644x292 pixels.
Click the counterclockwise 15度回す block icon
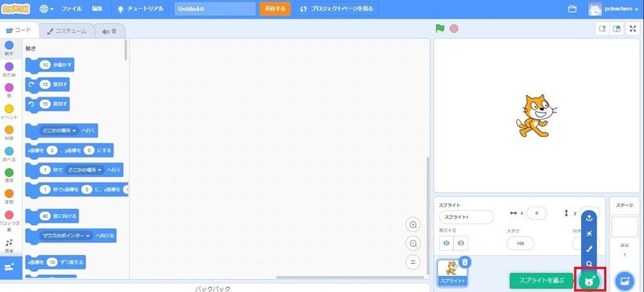[32, 105]
